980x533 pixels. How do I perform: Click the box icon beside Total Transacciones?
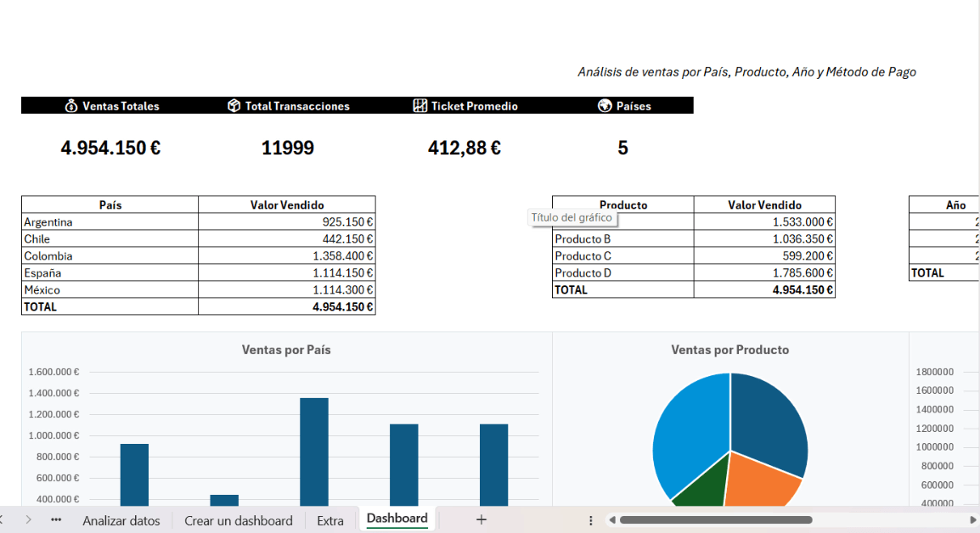coord(234,105)
